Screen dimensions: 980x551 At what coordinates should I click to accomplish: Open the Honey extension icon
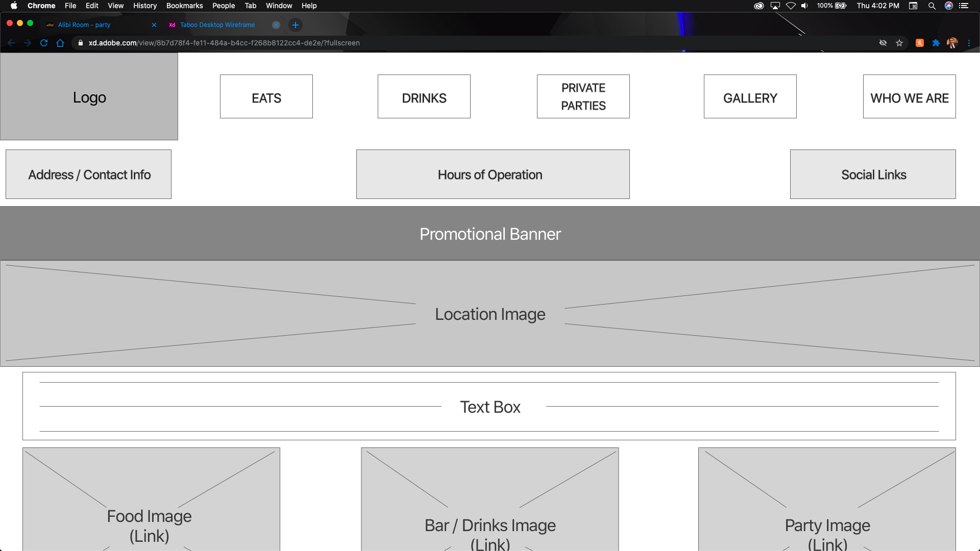click(x=920, y=43)
